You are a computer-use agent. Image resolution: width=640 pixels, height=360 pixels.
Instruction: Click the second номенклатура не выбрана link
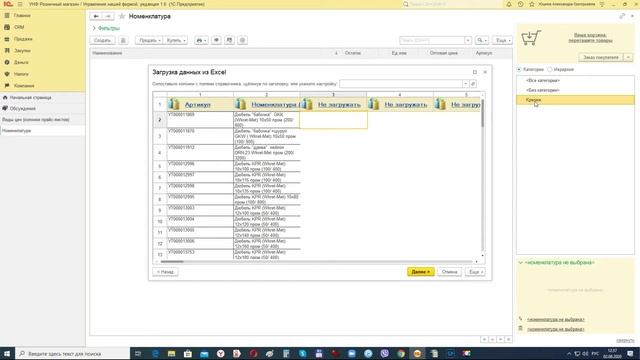click(x=556, y=329)
